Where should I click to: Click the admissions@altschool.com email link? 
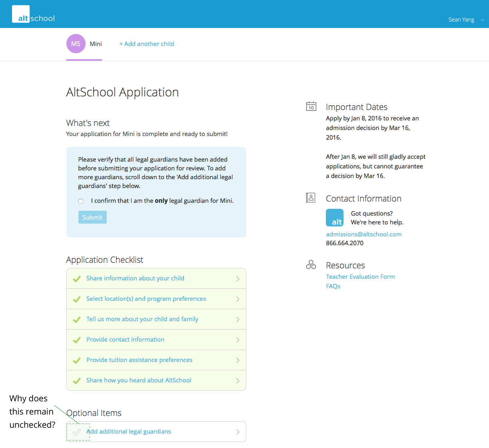click(x=364, y=234)
